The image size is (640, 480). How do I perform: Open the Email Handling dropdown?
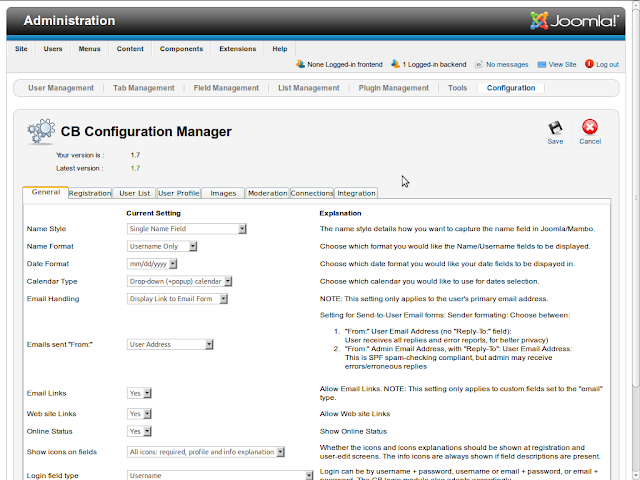[177, 299]
